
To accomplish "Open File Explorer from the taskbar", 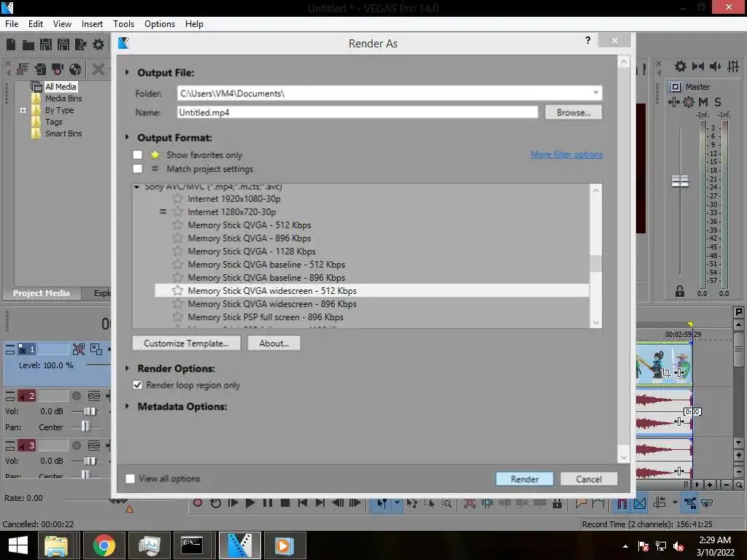I will coord(56,545).
